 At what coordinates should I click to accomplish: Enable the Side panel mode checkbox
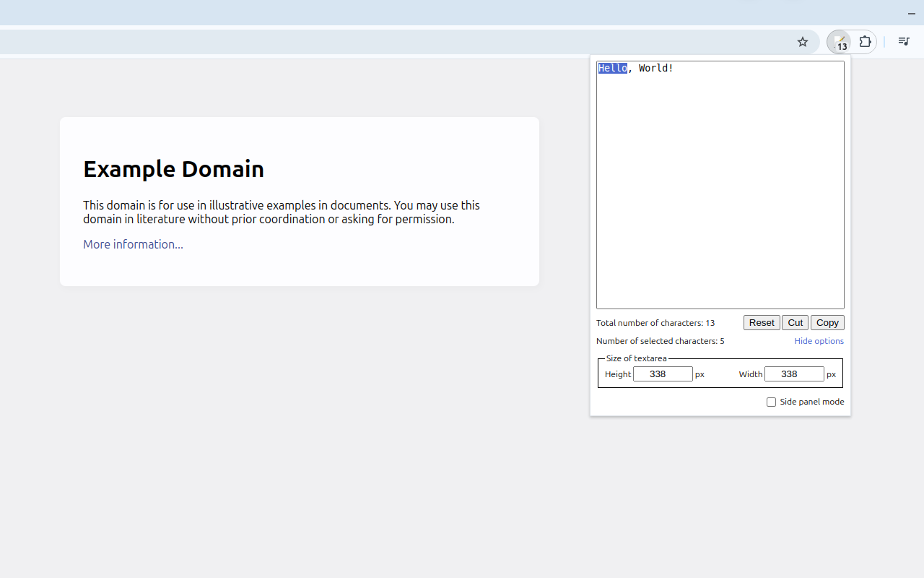(771, 402)
